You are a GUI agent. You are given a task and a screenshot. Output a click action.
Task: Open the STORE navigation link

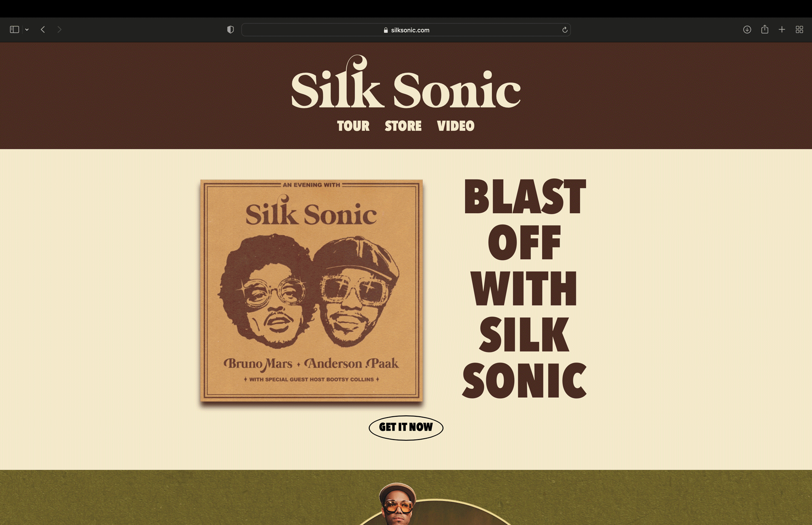coord(403,126)
